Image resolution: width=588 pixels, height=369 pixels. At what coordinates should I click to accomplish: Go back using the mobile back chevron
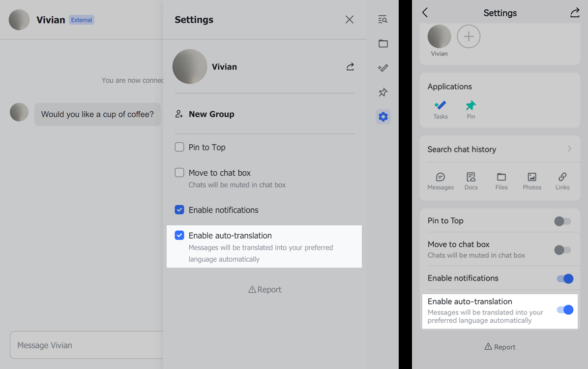tap(425, 13)
